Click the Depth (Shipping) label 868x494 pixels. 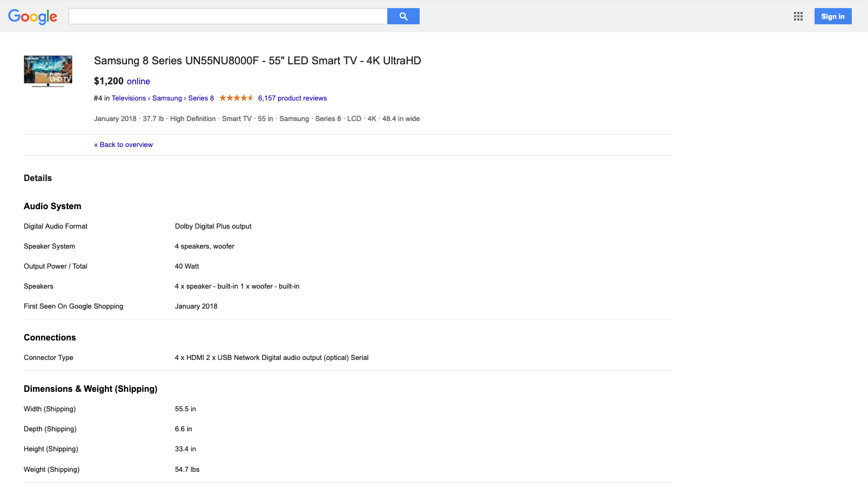[x=50, y=429]
